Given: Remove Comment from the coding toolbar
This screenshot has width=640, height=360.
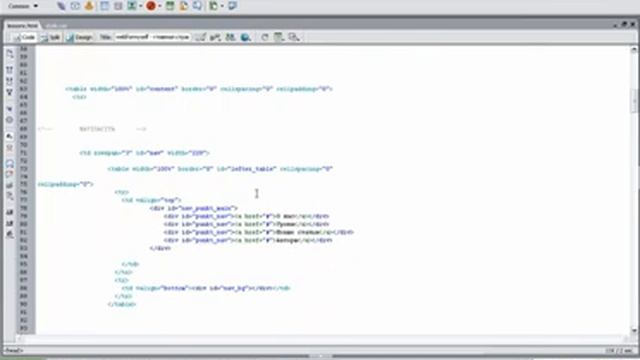Looking at the screenshot, I should (x=10, y=175).
